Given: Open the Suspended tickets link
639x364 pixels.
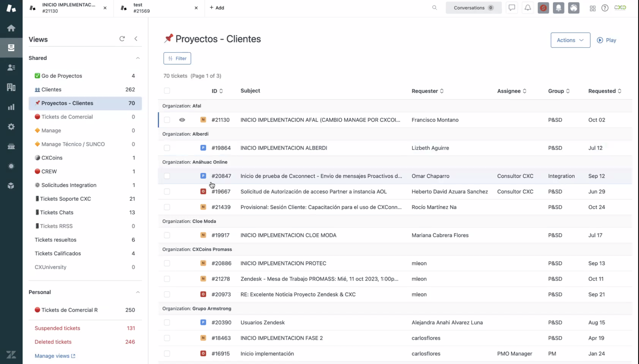Looking at the screenshot, I should 57,328.
